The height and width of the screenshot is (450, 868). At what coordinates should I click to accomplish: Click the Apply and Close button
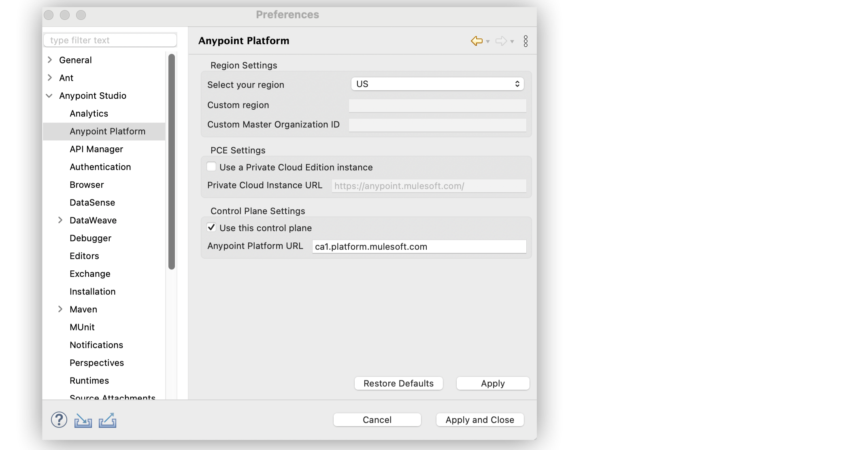[480, 420]
